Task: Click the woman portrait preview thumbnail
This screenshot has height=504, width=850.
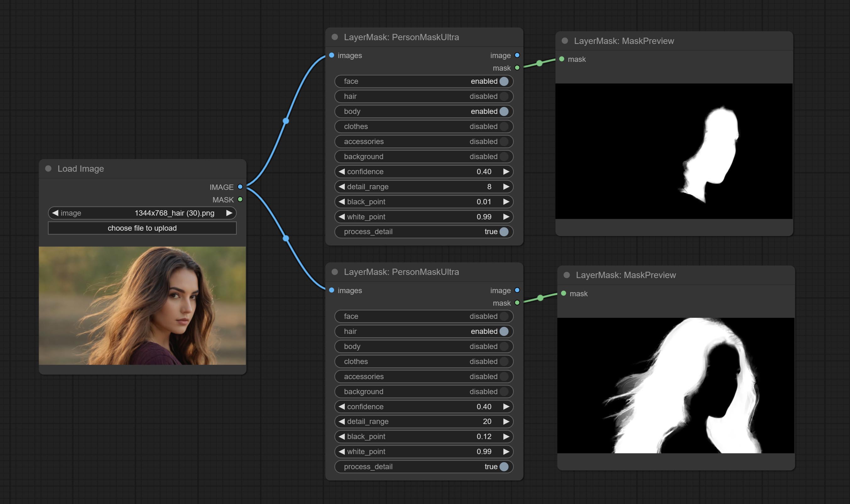Action: (x=142, y=306)
